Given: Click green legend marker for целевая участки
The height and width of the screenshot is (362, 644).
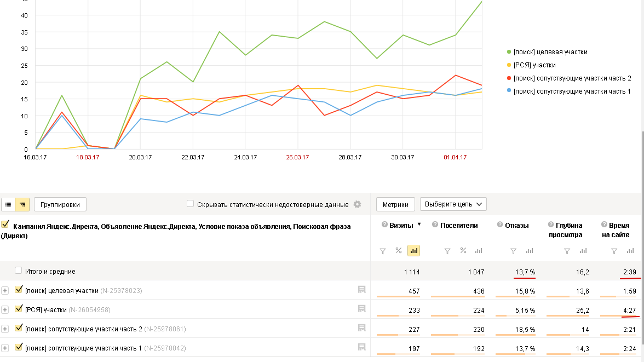Looking at the screenshot, I should (509, 52).
